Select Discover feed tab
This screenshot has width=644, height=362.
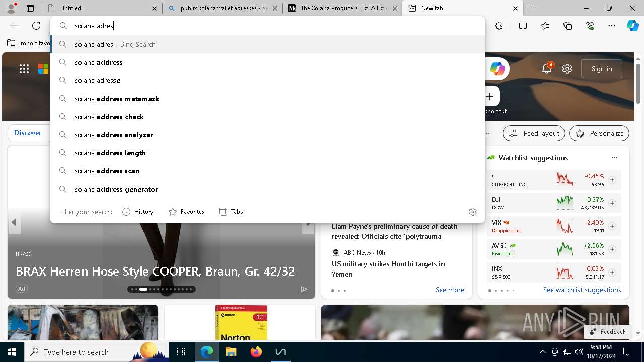tap(28, 133)
